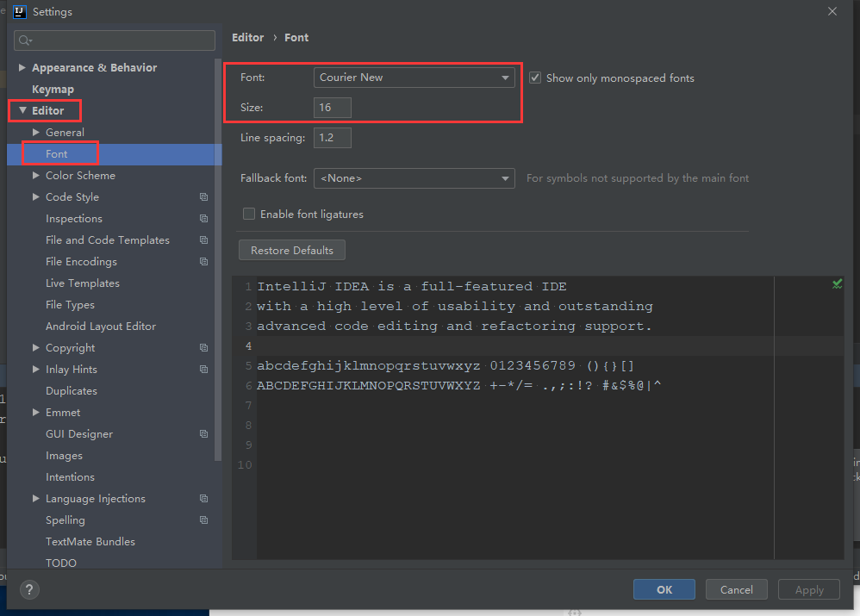The height and width of the screenshot is (616, 860).
Task: Open TextMate Bundles settings
Action: (90, 541)
